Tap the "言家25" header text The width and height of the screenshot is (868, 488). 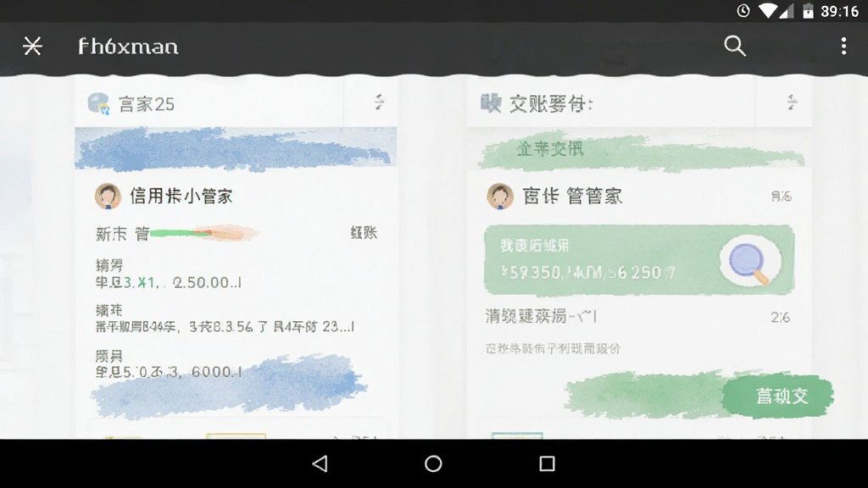click(147, 104)
